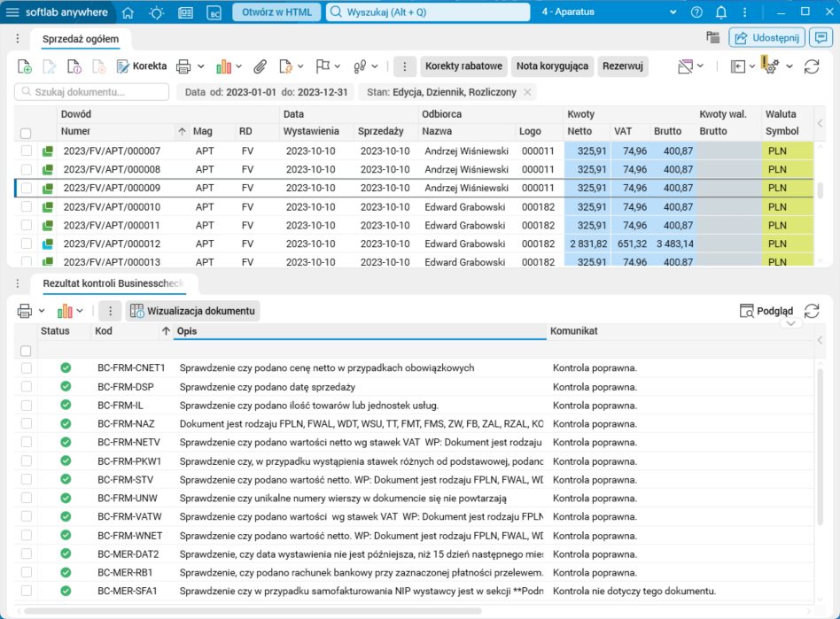840x619 pixels.
Task: Refresh the Sprzedaż ogółem document list
Action: [812, 66]
